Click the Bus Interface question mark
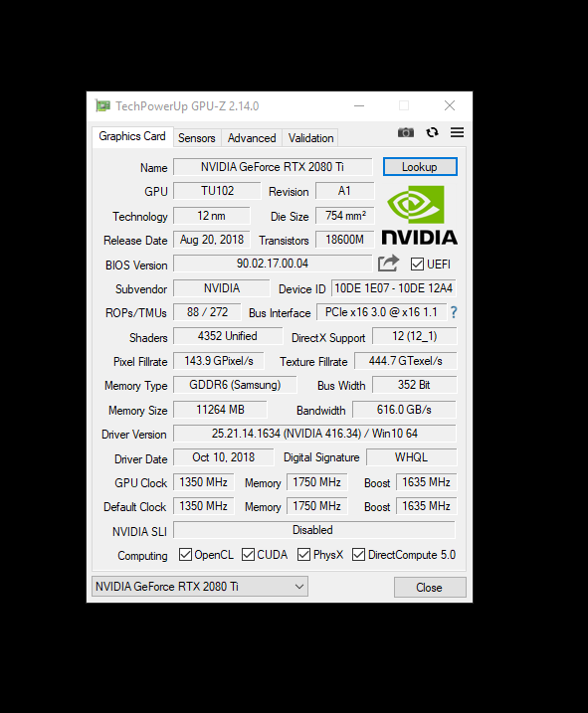Viewport: 588px width, 713px height. coord(454,312)
